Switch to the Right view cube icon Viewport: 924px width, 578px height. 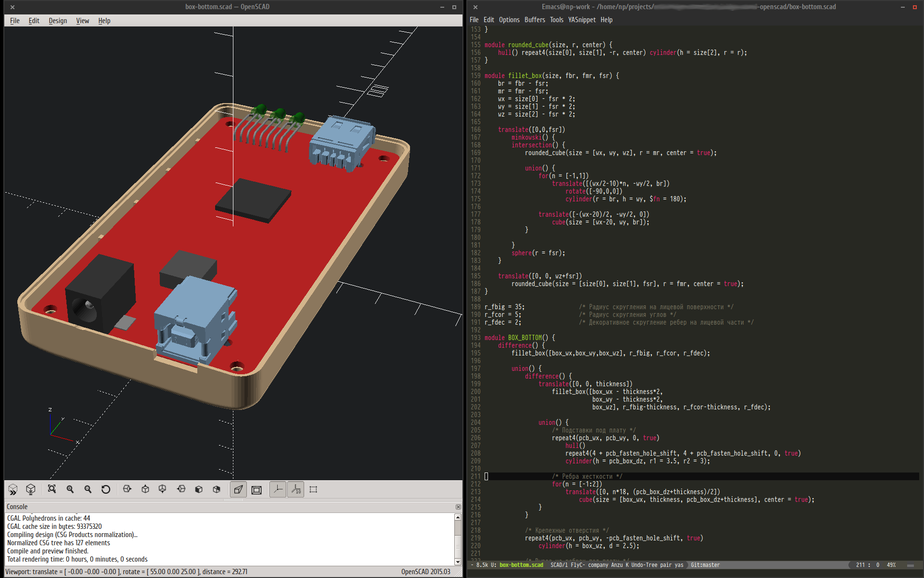(x=127, y=489)
